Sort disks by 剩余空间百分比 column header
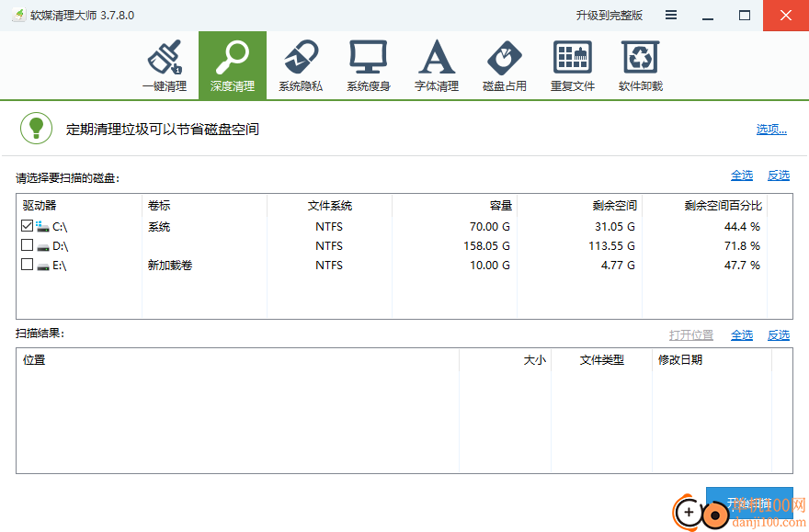This screenshot has height=532, width=809. [x=705, y=206]
